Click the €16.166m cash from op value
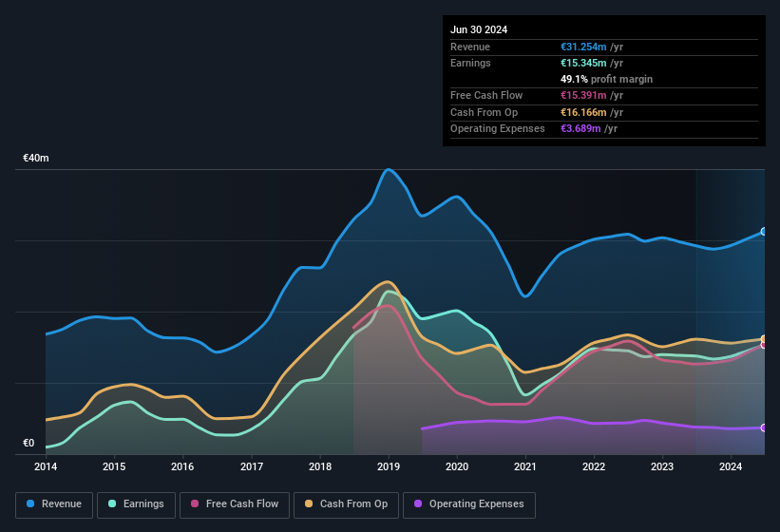Viewport: 780px width, 532px height. point(583,112)
